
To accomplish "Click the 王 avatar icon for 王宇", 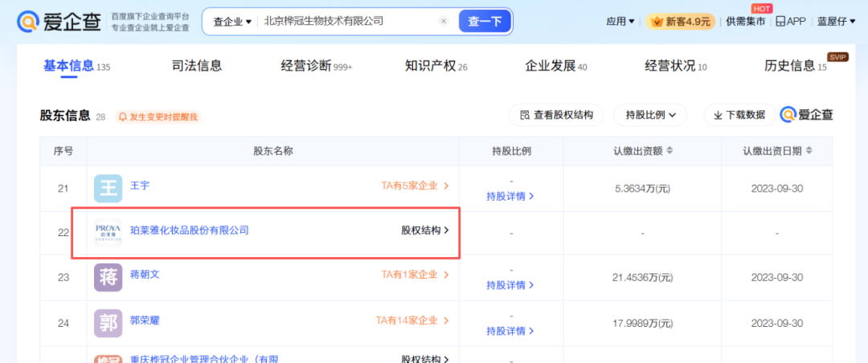I will tap(108, 188).
